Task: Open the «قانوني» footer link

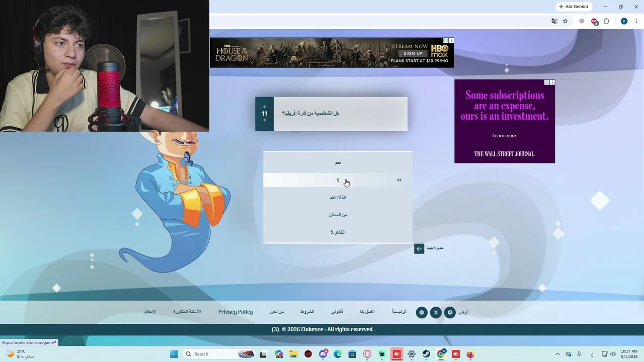Action: pos(337,312)
